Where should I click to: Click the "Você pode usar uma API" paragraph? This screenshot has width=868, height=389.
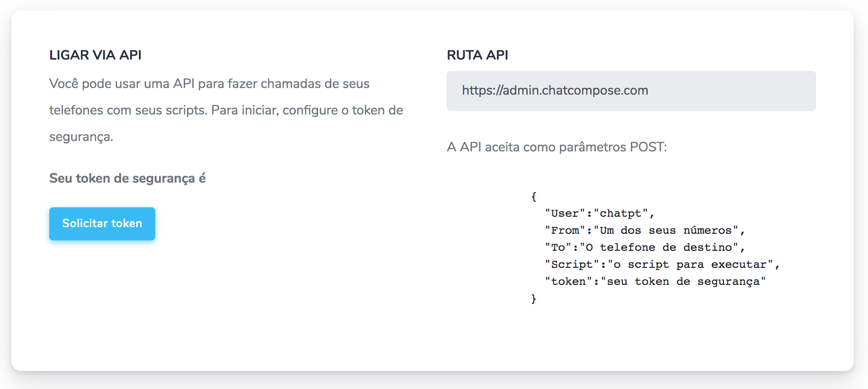coord(226,110)
